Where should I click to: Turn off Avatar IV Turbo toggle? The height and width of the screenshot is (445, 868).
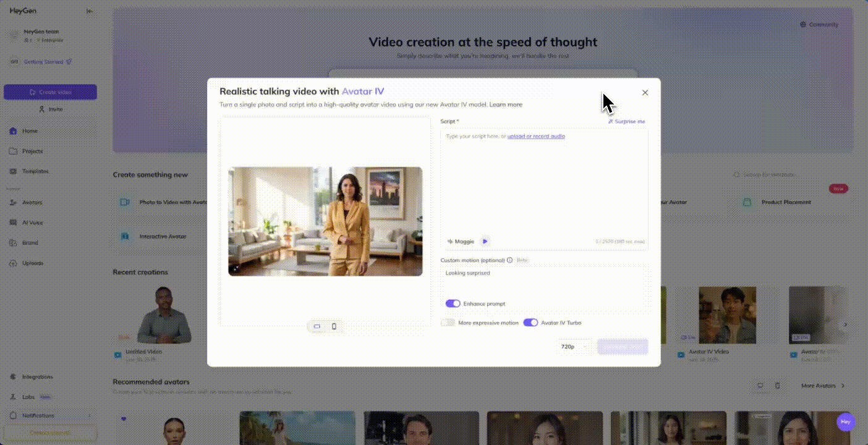click(x=530, y=323)
